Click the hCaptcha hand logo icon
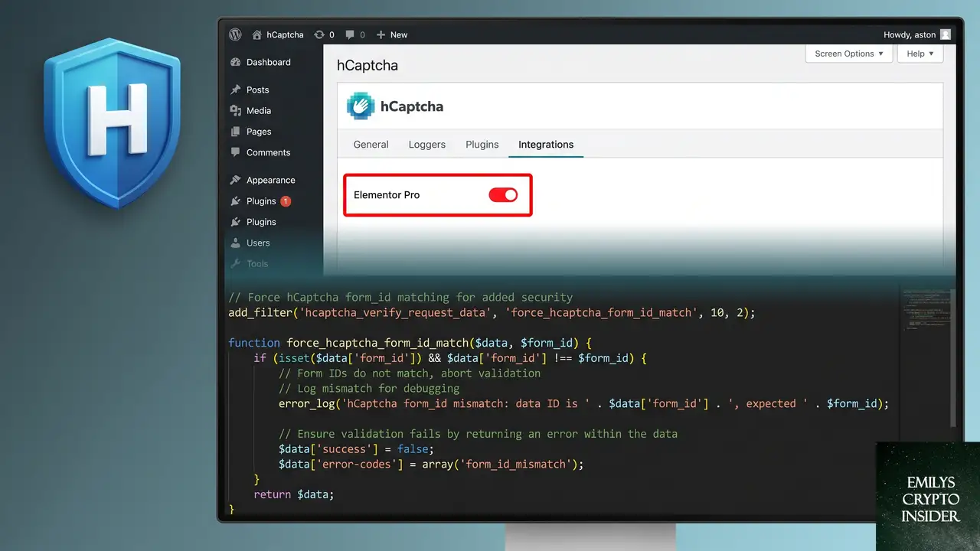Screen dimensions: 980x551 (361, 106)
